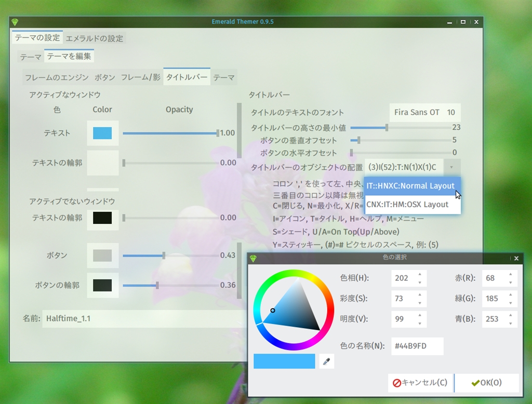The image size is (532, 404).
Task: Click the blue テキスト color swatch
Action: click(102, 133)
